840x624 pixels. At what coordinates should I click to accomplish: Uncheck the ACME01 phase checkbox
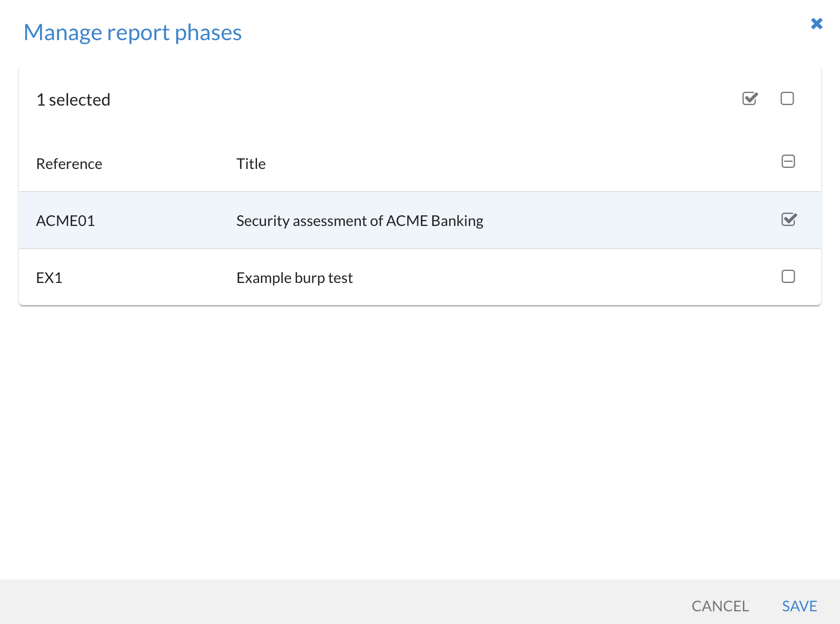[x=789, y=220]
